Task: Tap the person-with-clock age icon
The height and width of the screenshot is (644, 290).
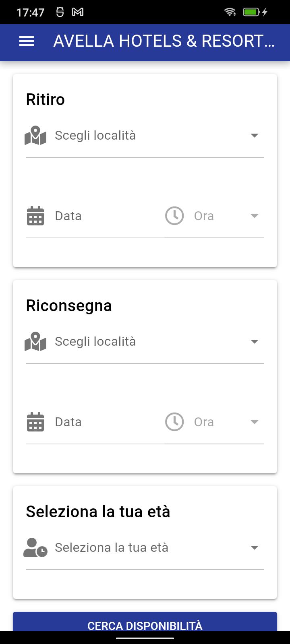Action: (35, 548)
